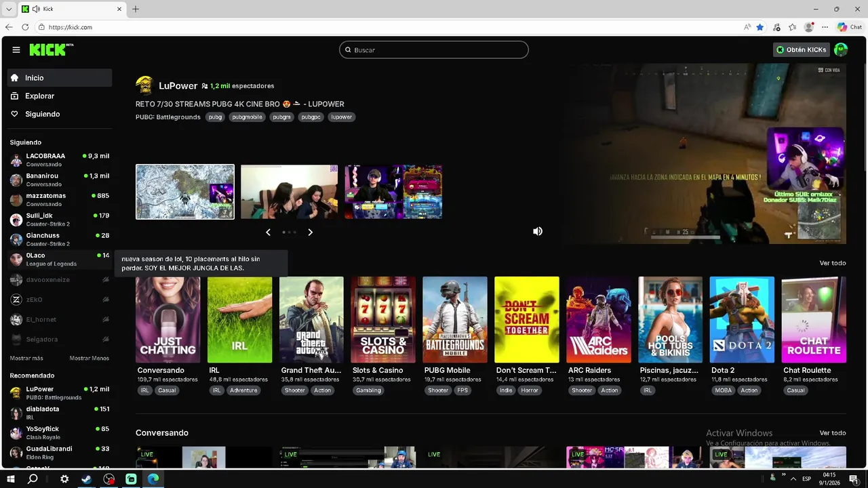Open Steam from taskbar

point(86,479)
